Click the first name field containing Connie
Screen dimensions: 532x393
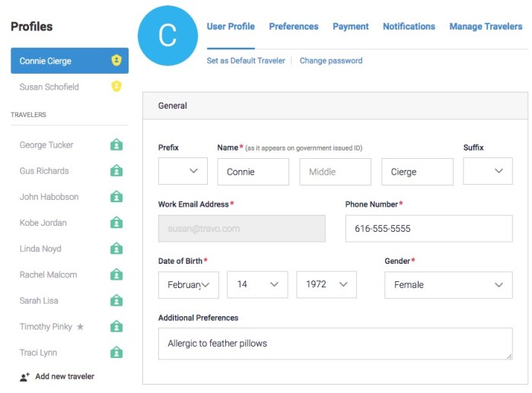pos(253,172)
